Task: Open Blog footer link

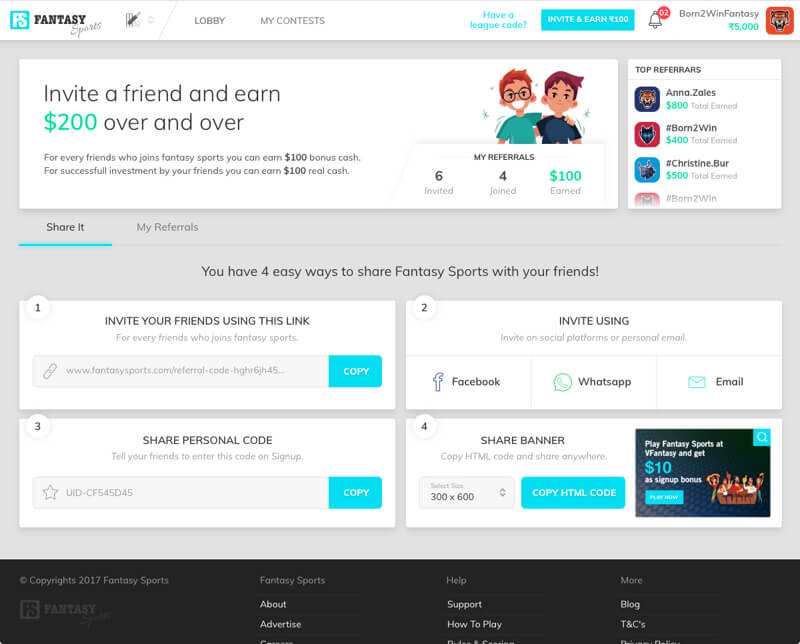Action: pyautogui.click(x=630, y=604)
